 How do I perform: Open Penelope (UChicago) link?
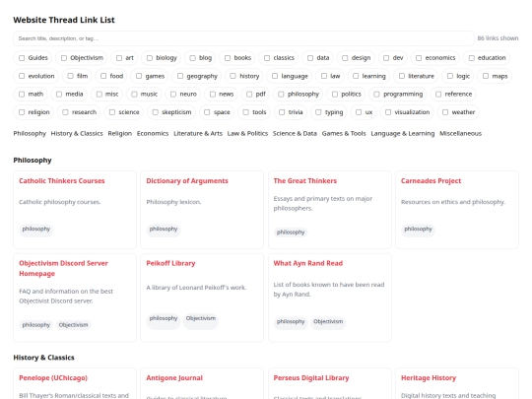coord(53,378)
